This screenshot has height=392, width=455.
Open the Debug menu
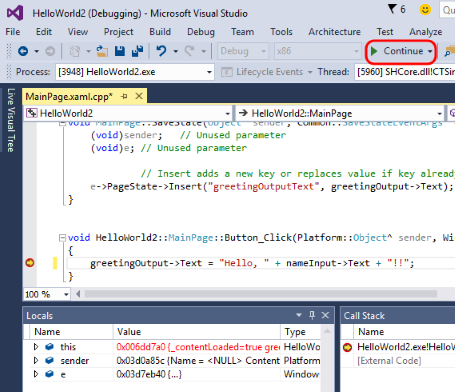(x=201, y=32)
